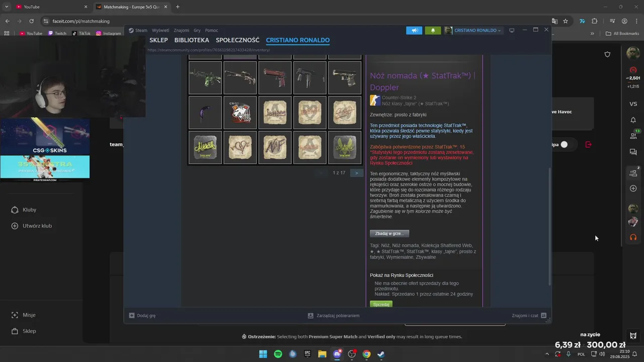
Task: Go to next inventory page
Action: (x=356, y=173)
